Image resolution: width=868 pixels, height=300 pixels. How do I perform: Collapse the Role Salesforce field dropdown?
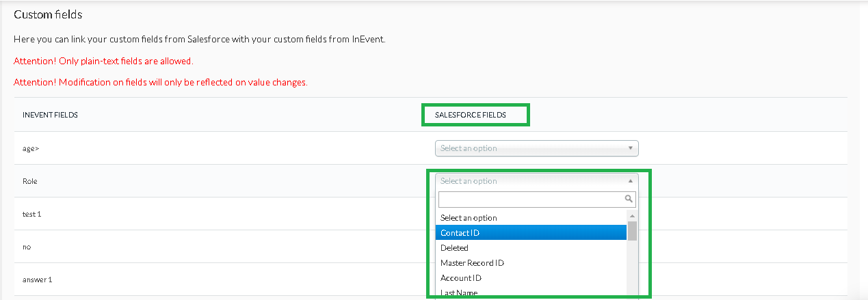click(x=536, y=181)
